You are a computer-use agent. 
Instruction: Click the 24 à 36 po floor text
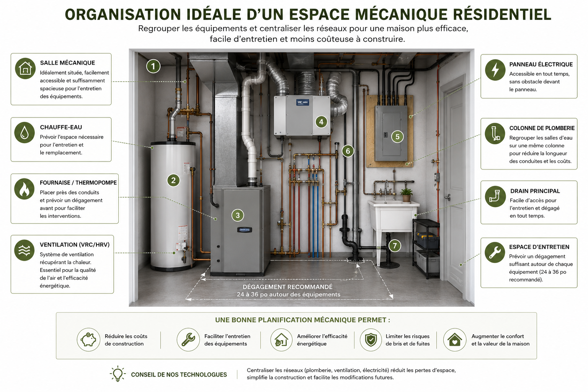click(288, 294)
